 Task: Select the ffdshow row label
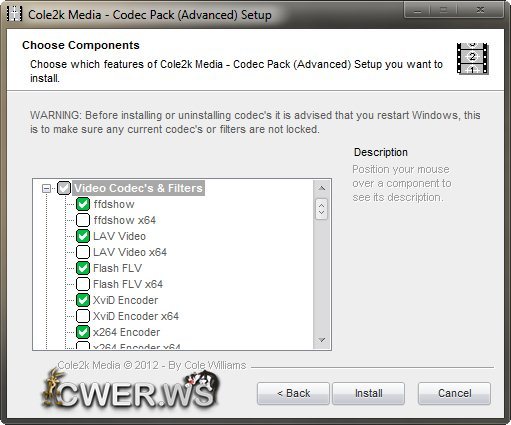(x=114, y=204)
